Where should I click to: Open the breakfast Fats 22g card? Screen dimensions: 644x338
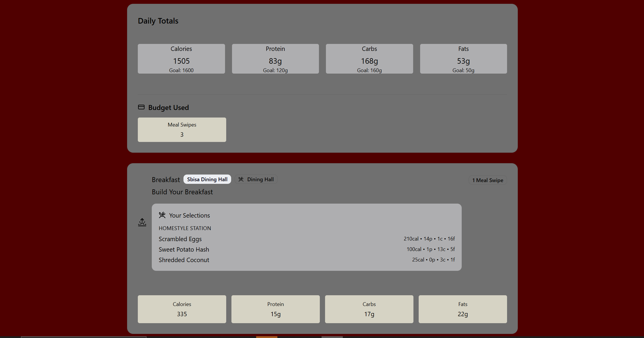click(463, 309)
